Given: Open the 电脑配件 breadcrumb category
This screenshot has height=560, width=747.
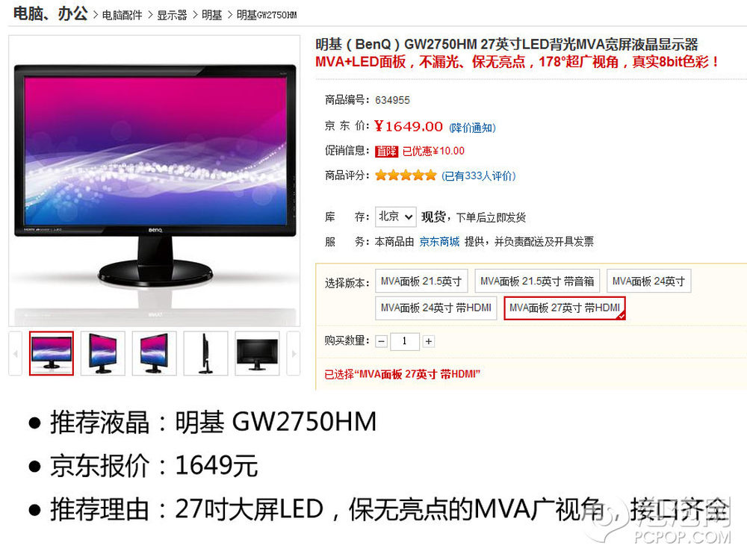Looking at the screenshot, I should [x=122, y=15].
